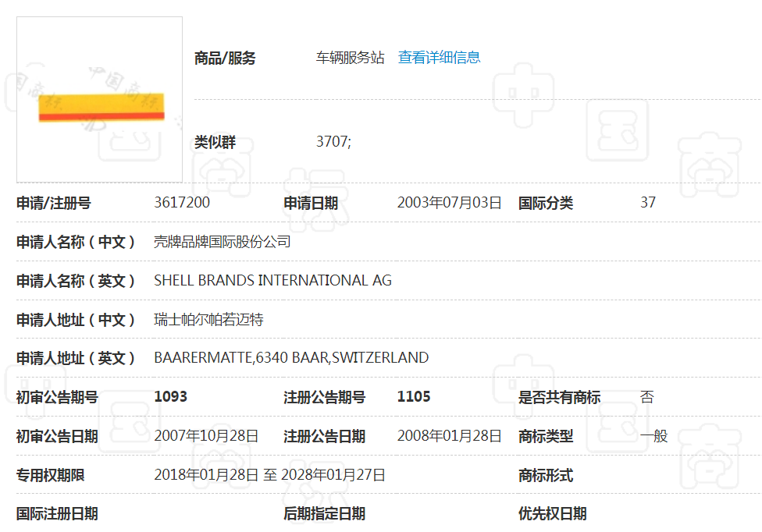Click the 优先权日期 label

[552, 513]
